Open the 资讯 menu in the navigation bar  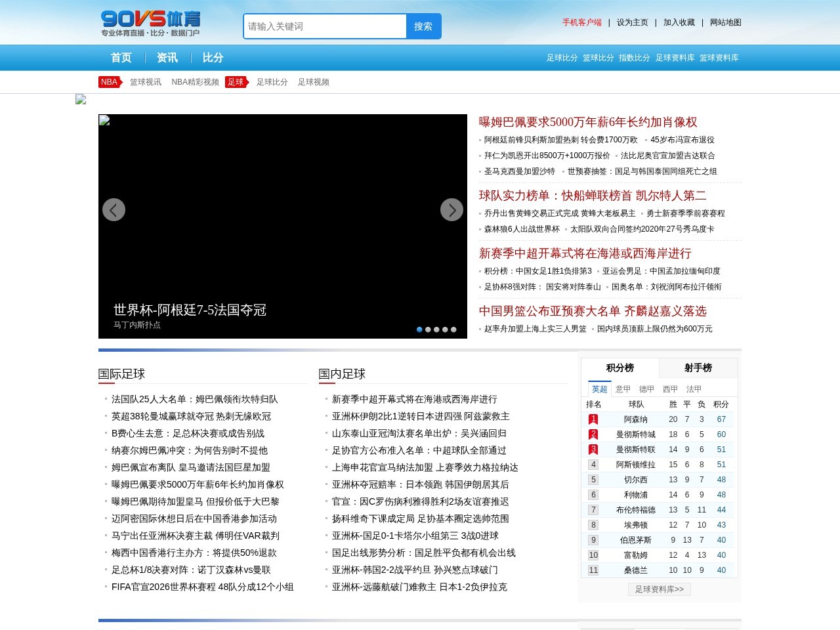pyautogui.click(x=167, y=58)
